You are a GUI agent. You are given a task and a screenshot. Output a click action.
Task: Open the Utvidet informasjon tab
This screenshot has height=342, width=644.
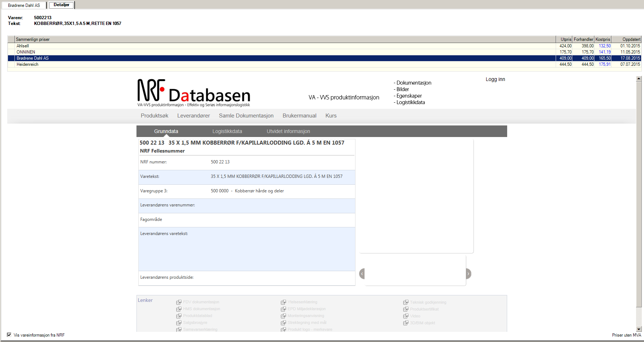pyautogui.click(x=289, y=131)
